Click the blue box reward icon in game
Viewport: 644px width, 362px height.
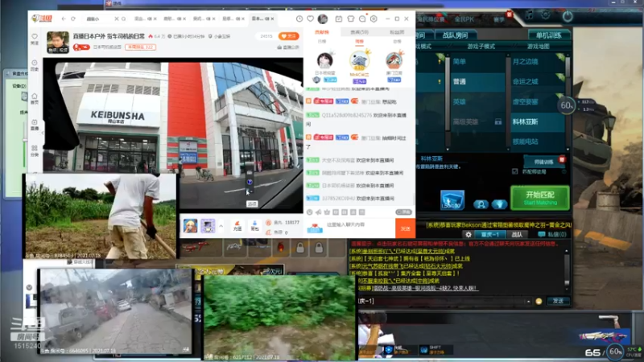tap(452, 200)
